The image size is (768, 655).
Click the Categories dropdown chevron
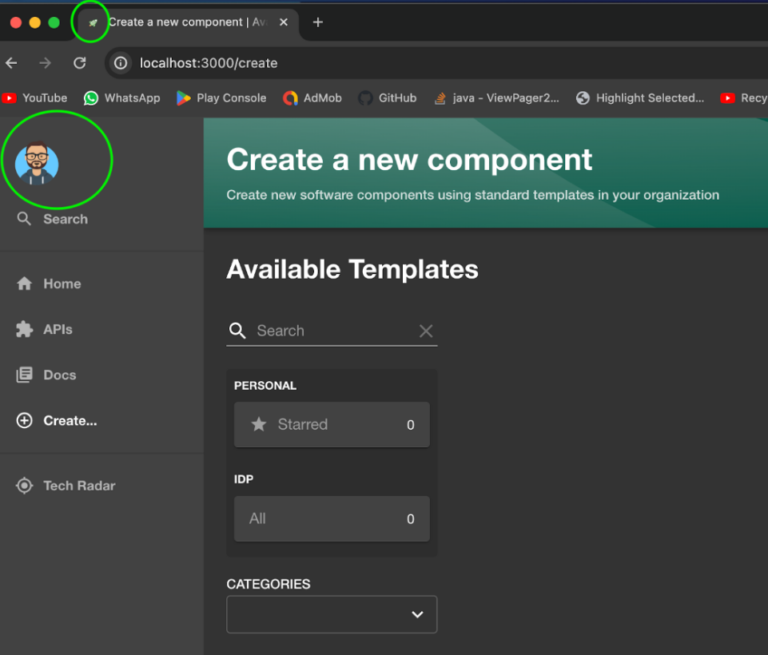coord(417,614)
